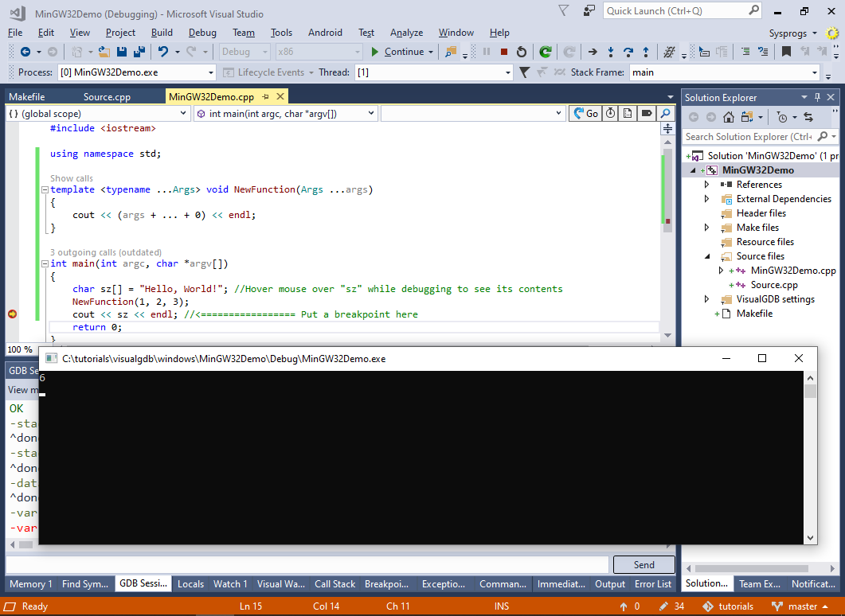
Task: Click the tutorials repository in status bar
Action: pyautogui.click(x=729, y=606)
